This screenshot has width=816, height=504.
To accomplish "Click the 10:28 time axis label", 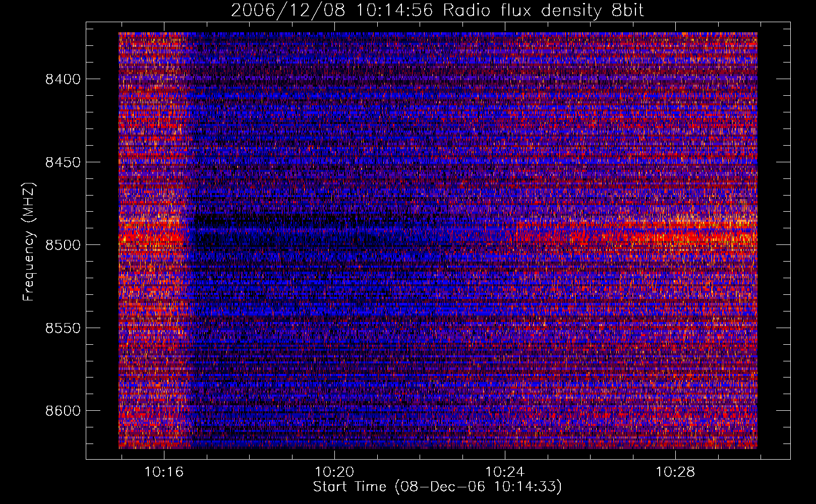I will [x=675, y=472].
